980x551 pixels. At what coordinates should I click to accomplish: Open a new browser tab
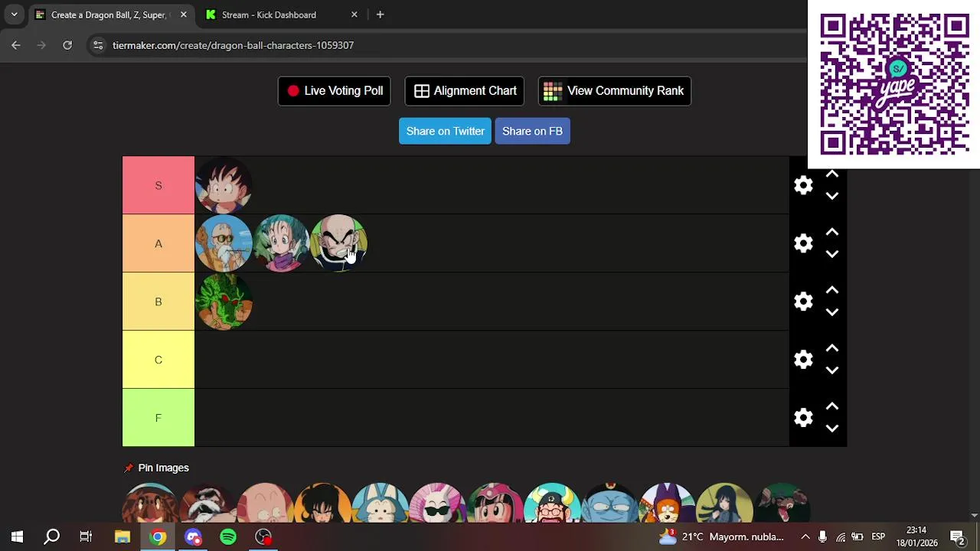point(380,15)
